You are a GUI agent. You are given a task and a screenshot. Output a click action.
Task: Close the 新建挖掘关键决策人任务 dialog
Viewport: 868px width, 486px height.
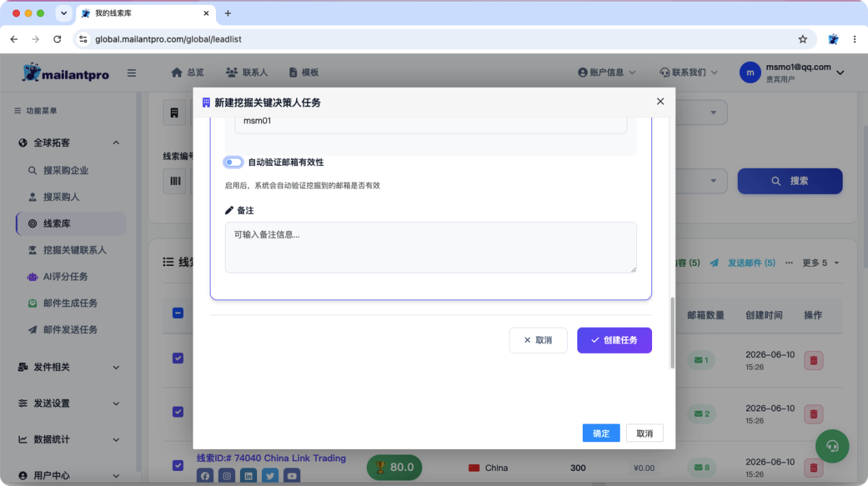[660, 101]
